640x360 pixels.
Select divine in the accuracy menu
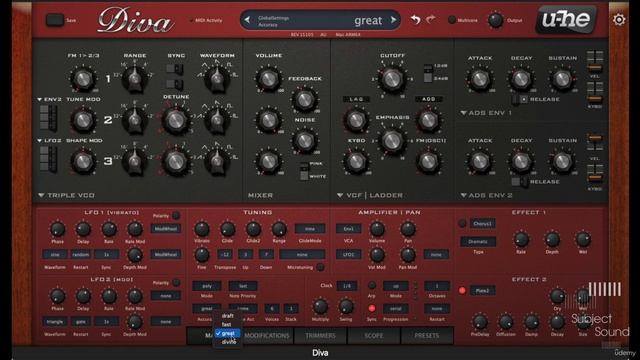click(229, 342)
